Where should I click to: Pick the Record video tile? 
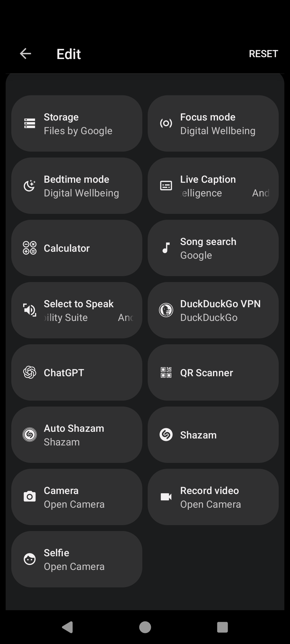(213, 497)
